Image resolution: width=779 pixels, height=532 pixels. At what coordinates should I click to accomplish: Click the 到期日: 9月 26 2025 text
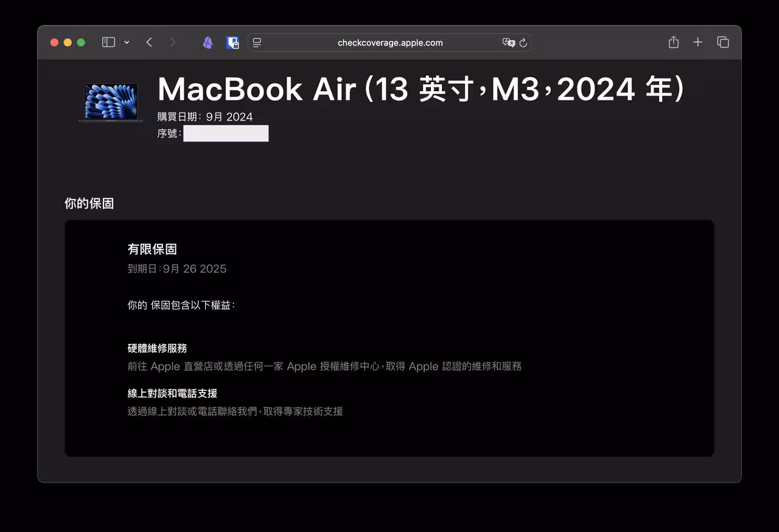point(177,268)
